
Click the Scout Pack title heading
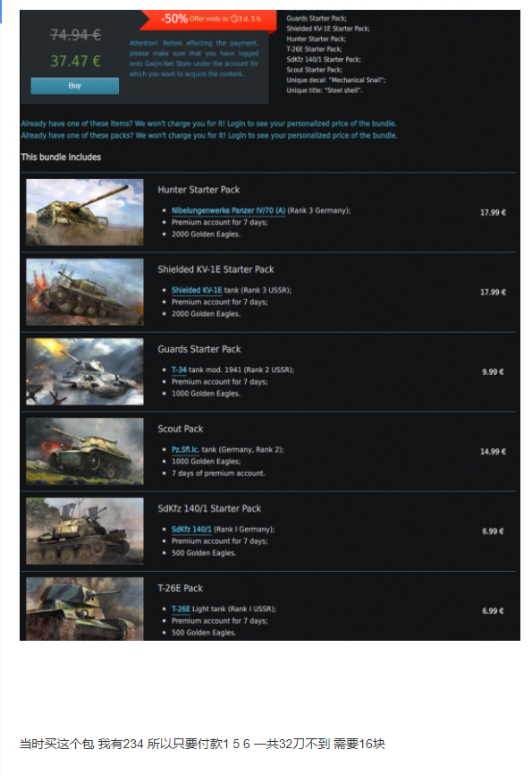[181, 429]
